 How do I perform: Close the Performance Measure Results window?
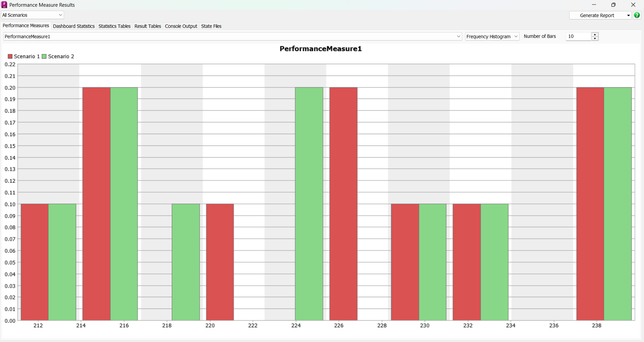[x=633, y=5]
